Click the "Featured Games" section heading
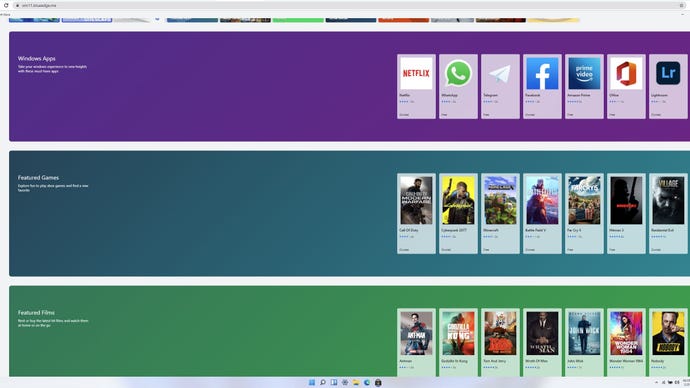Viewport: 690px width, 388px height. click(38, 177)
